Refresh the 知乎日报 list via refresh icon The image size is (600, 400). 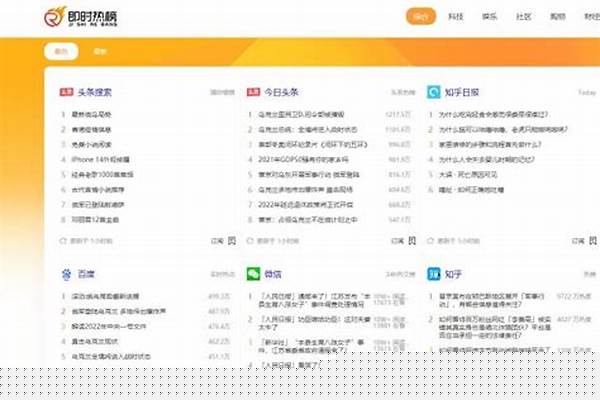point(430,241)
